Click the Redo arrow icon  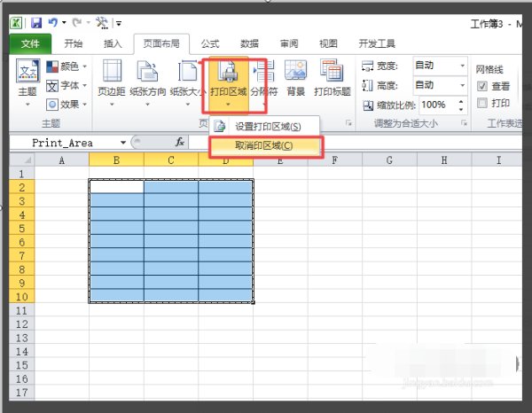[x=76, y=23]
